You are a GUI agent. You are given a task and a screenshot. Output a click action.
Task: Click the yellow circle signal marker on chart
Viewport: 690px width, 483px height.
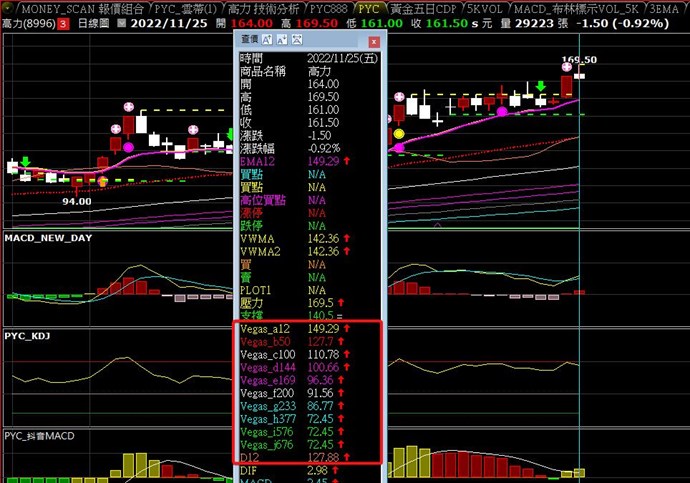[400, 133]
